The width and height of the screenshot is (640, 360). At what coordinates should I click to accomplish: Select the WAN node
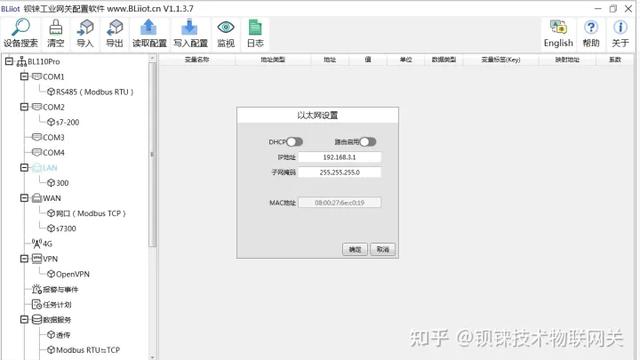[47, 198]
